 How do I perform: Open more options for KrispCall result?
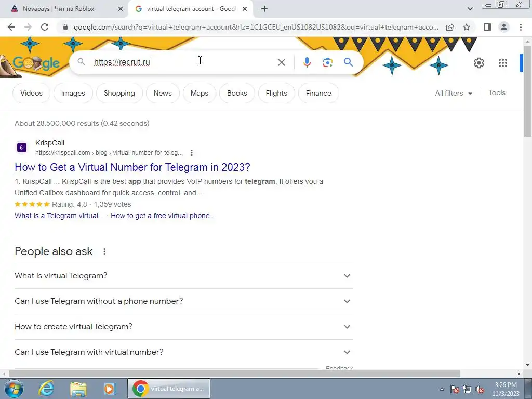[192, 153]
